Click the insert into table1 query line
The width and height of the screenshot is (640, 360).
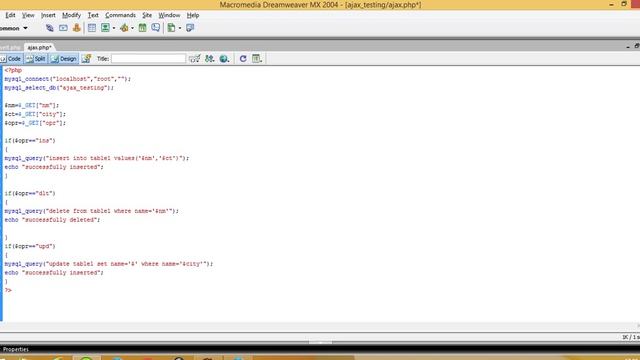pos(97,158)
